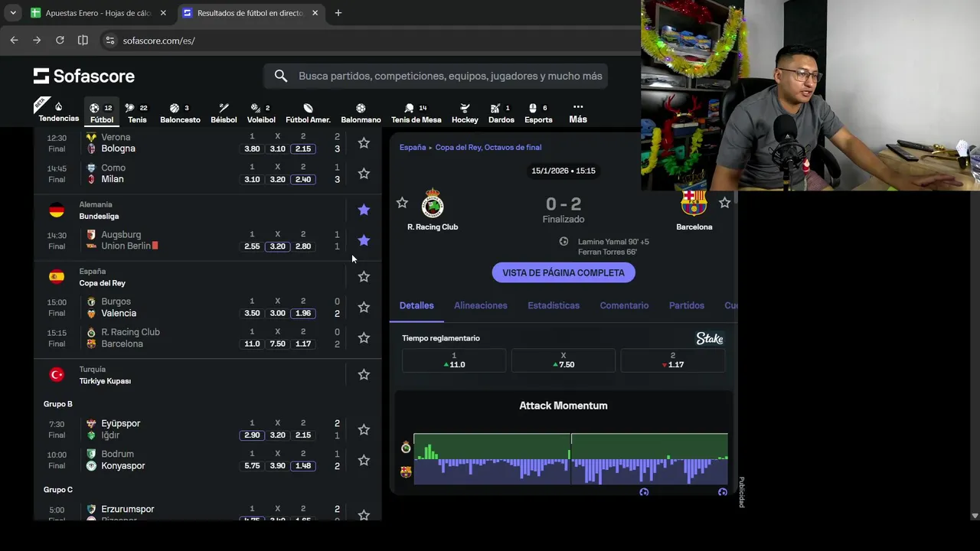Viewport: 980px width, 551px height.
Task: Favorite R. Racing Club team in detail panel
Action: click(402, 203)
